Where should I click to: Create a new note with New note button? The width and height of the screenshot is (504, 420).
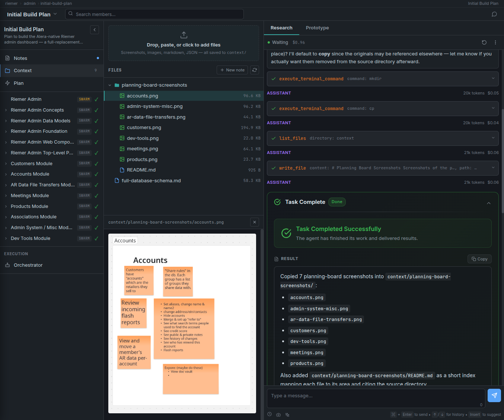[x=232, y=70]
